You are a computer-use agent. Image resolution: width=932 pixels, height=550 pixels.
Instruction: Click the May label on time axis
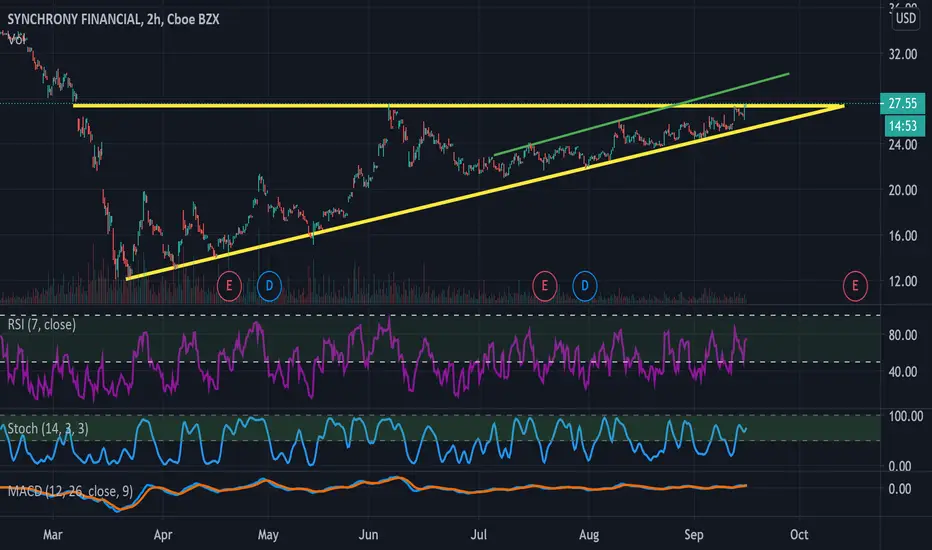pos(268,535)
